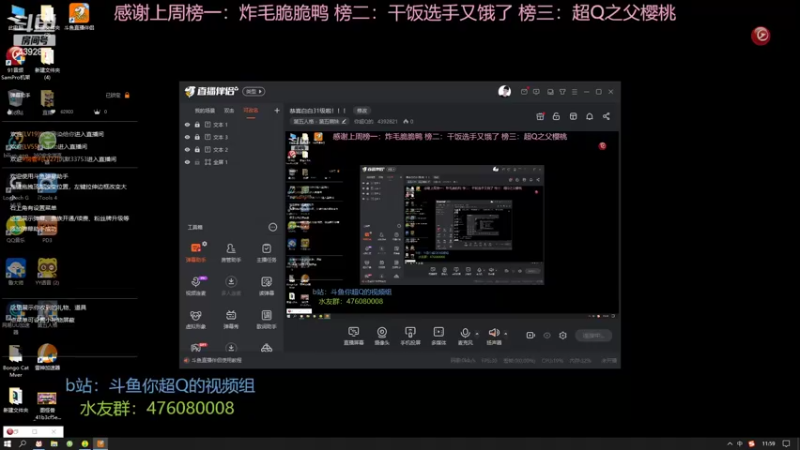
Task: Show hidden system tray icons
Action: (730, 444)
